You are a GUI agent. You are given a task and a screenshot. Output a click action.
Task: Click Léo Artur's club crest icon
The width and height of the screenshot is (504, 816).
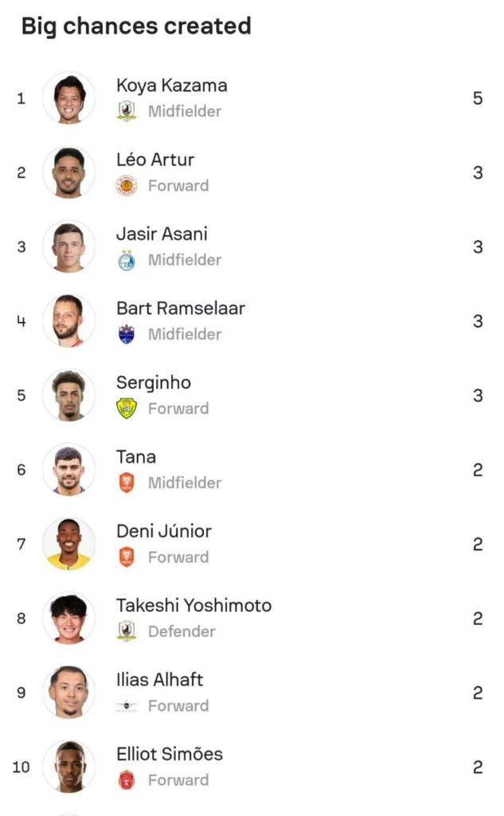127,186
